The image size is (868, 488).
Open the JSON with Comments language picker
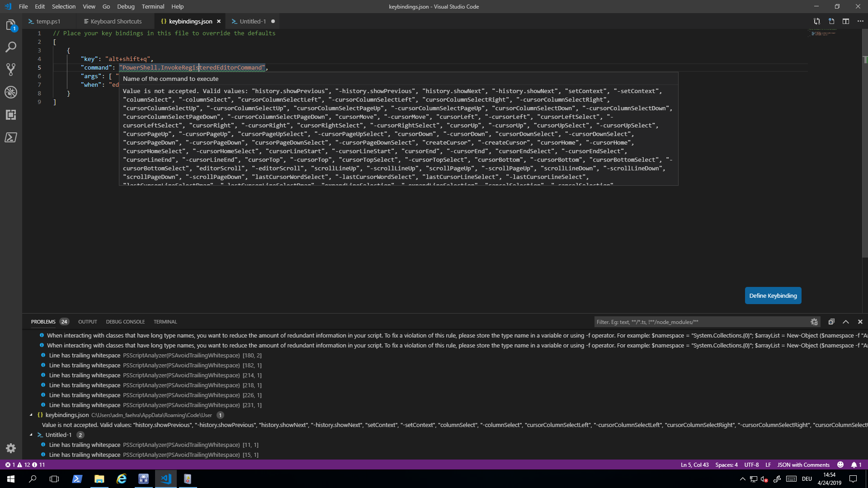click(803, 465)
